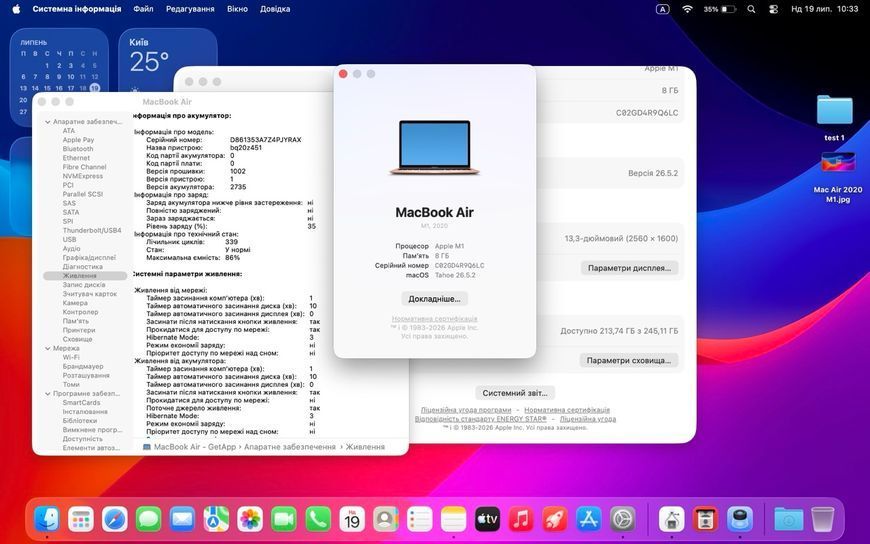
Task: Open the Редагування menu
Action: [x=190, y=9]
